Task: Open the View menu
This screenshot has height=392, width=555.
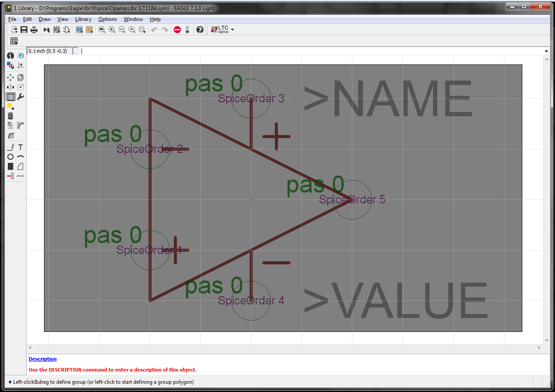Action: coord(63,19)
